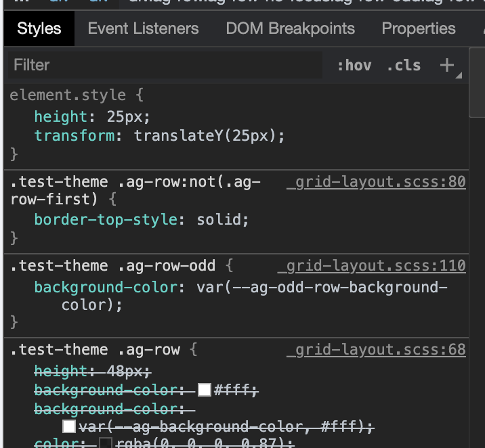The height and width of the screenshot is (448, 485).
Task: Click the transform property name
Action: (x=75, y=135)
